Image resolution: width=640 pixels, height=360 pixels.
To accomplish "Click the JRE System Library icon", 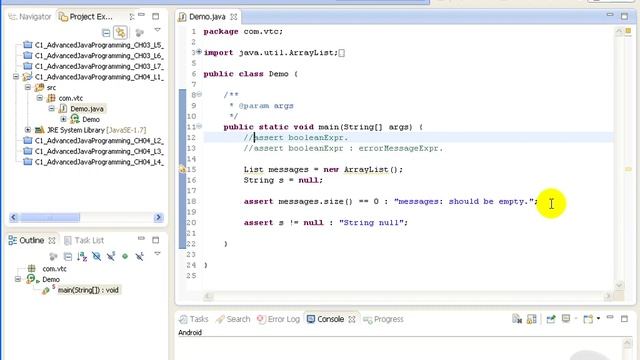I will click(x=40, y=130).
